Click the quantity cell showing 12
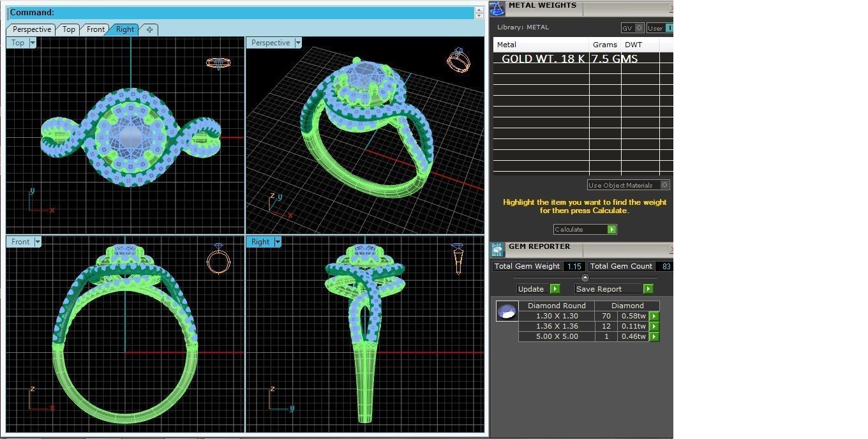868x439 pixels. (x=606, y=326)
